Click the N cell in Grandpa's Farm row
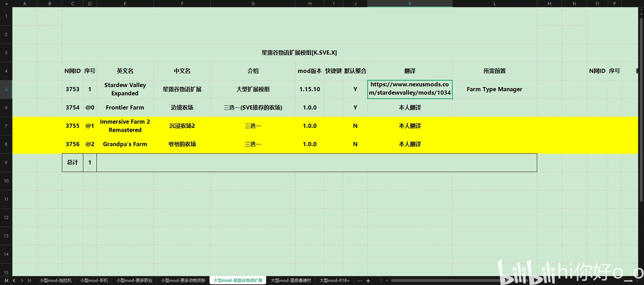This screenshot has height=285, width=644. (x=355, y=144)
